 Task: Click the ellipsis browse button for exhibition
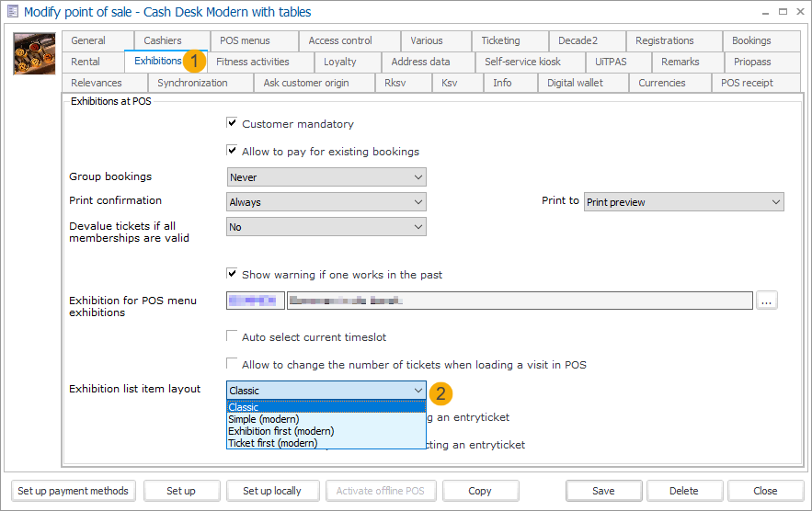tap(767, 301)
